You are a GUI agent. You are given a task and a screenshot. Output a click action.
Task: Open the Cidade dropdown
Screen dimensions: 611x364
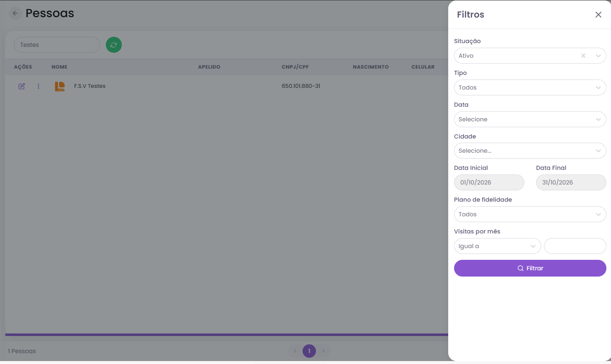tap(530, 151)
